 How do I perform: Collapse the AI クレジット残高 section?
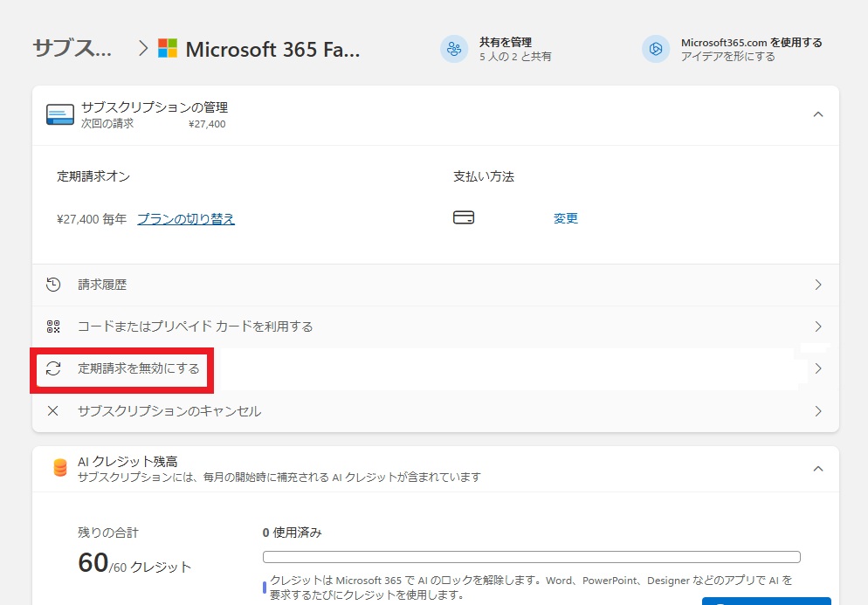click(x=817, y=469)
